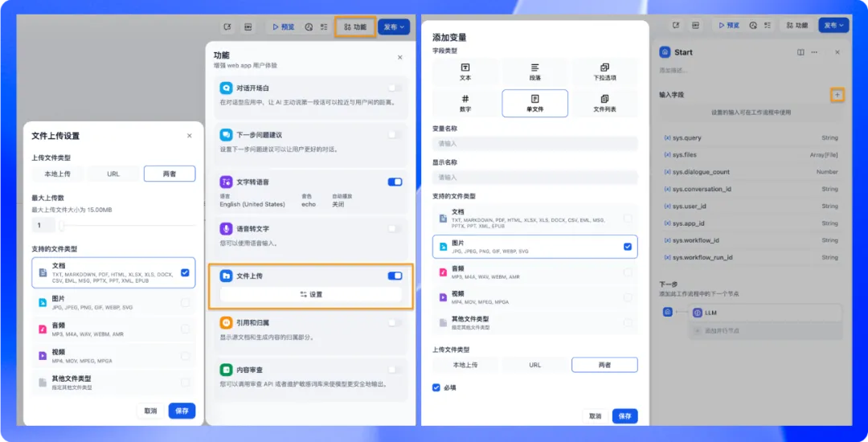Screen dimensions: 868x442
Task: Toggle 内容审查 switch
Action: point(395,370)
